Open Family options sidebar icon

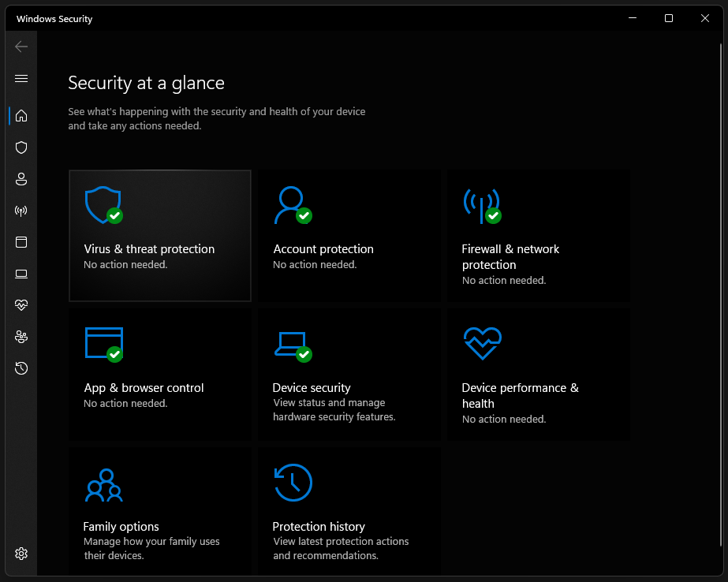[21, 337]
